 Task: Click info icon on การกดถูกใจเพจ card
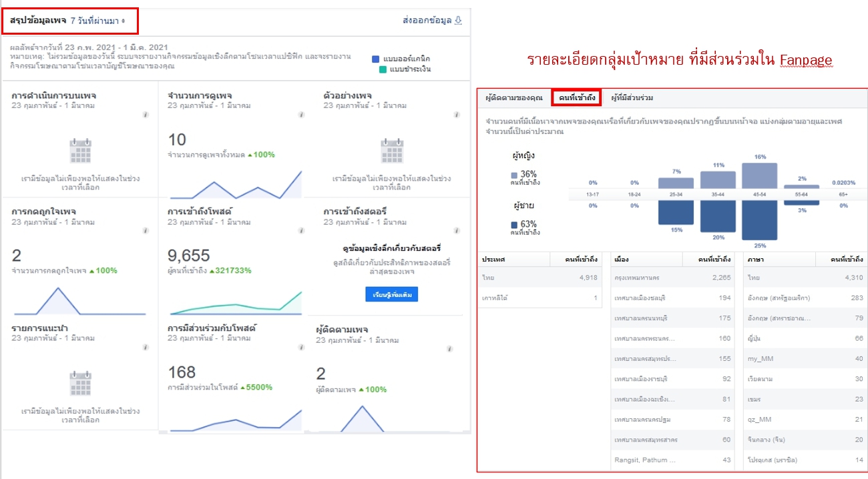click(x=146, y=231)
